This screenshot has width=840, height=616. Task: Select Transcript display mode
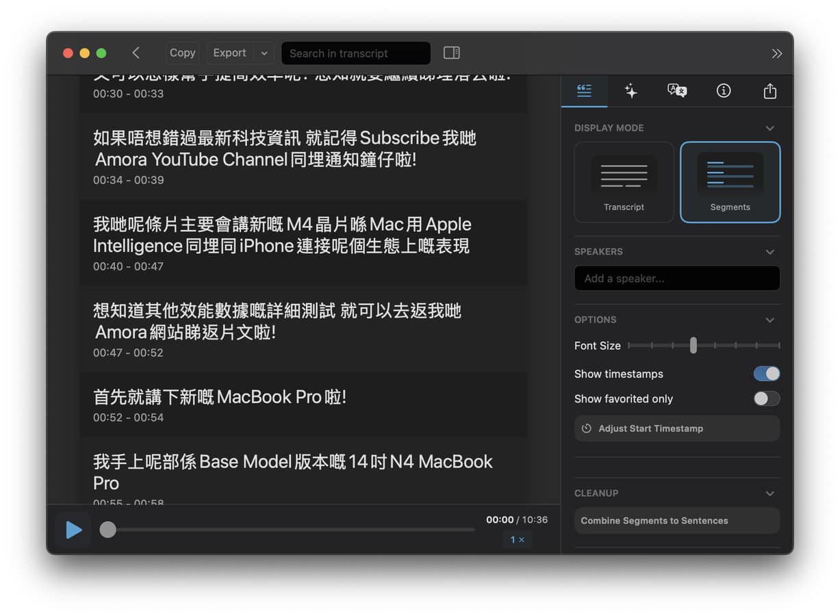coord(624,182)
